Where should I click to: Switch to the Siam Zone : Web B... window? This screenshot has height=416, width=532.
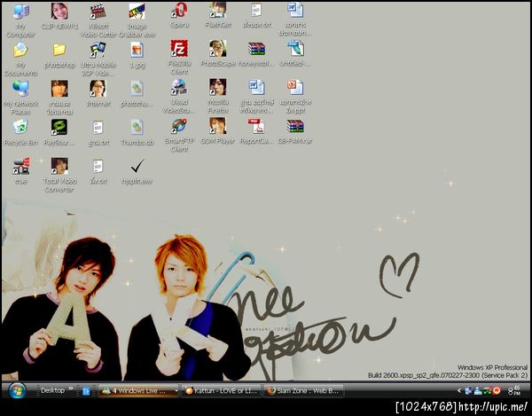coord(303,391)
